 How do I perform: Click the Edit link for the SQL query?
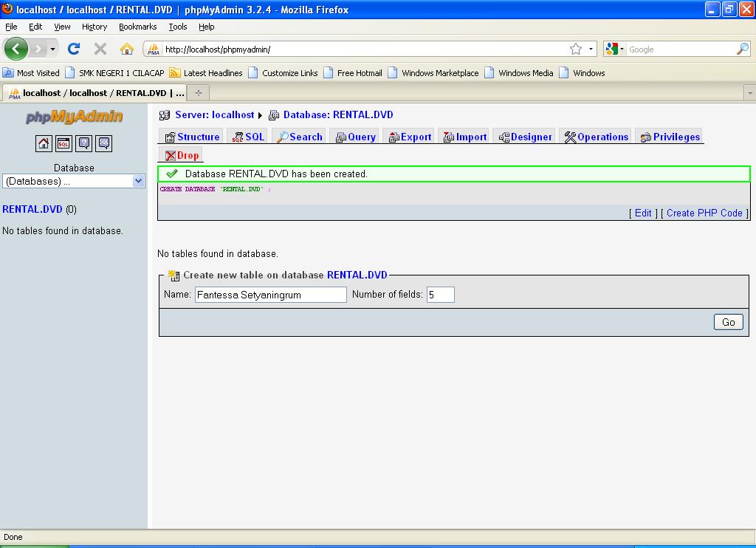point(643,213)
